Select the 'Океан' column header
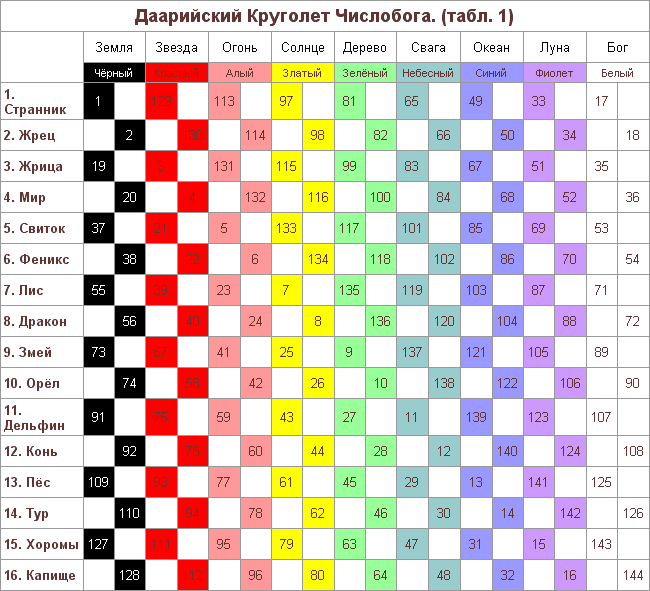 click(x=492, y=47)
